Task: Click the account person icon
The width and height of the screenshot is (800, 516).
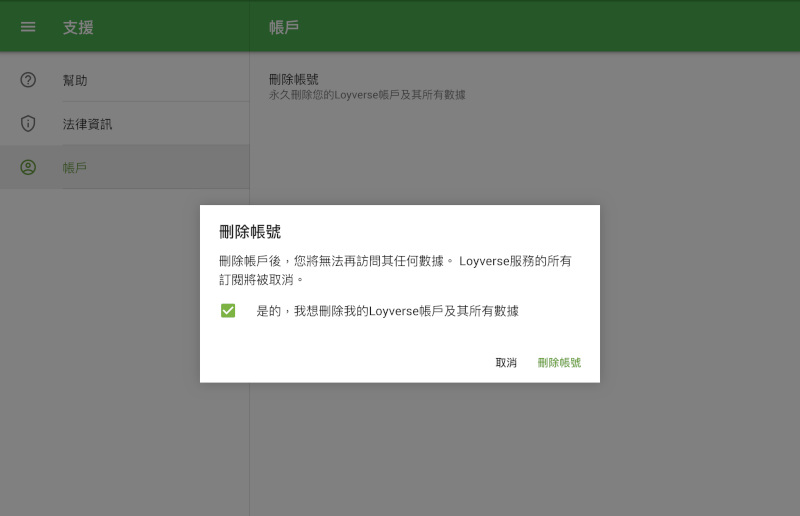Action: tap(28, 167)
